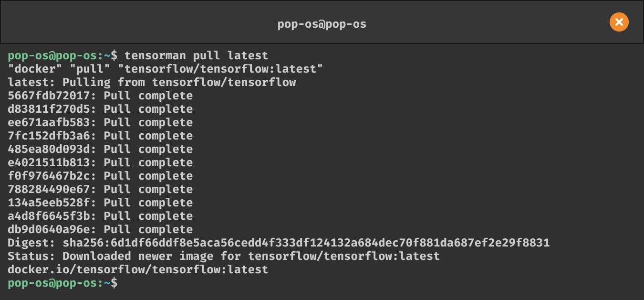
Task: Click the pop-os@pop-os window title
Action: pos(322,24)
